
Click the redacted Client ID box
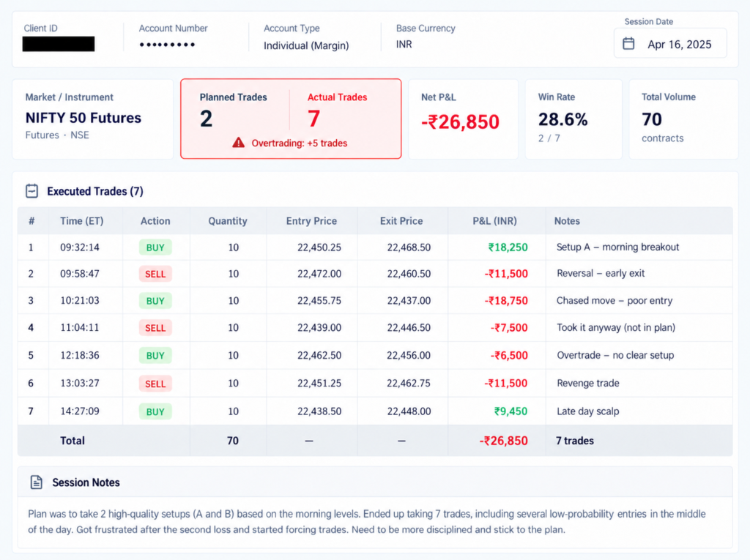tap(59, 44)
